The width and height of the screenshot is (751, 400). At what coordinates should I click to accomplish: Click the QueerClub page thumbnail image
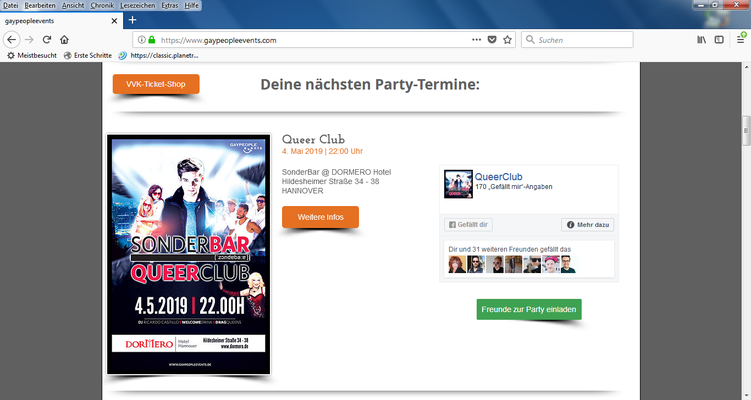tap(458, 184)
